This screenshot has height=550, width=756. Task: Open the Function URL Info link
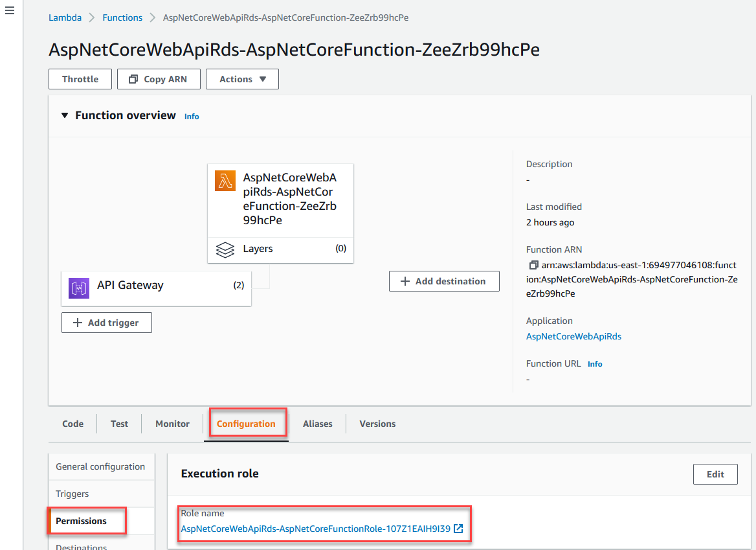[594, 364]
